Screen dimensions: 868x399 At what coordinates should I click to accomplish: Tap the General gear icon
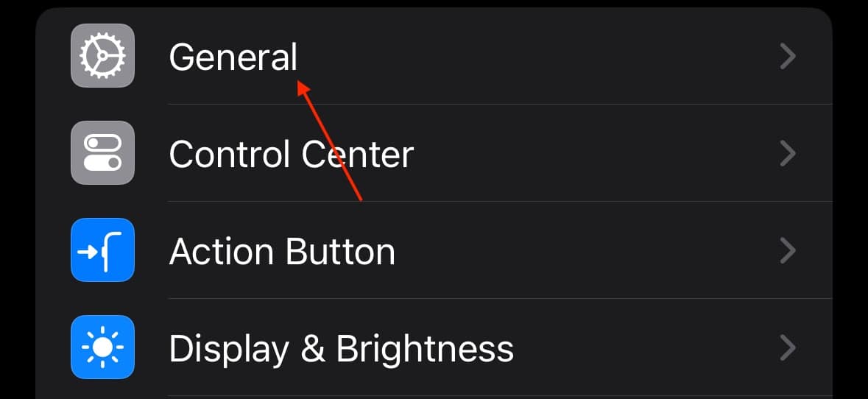[103, 55]
